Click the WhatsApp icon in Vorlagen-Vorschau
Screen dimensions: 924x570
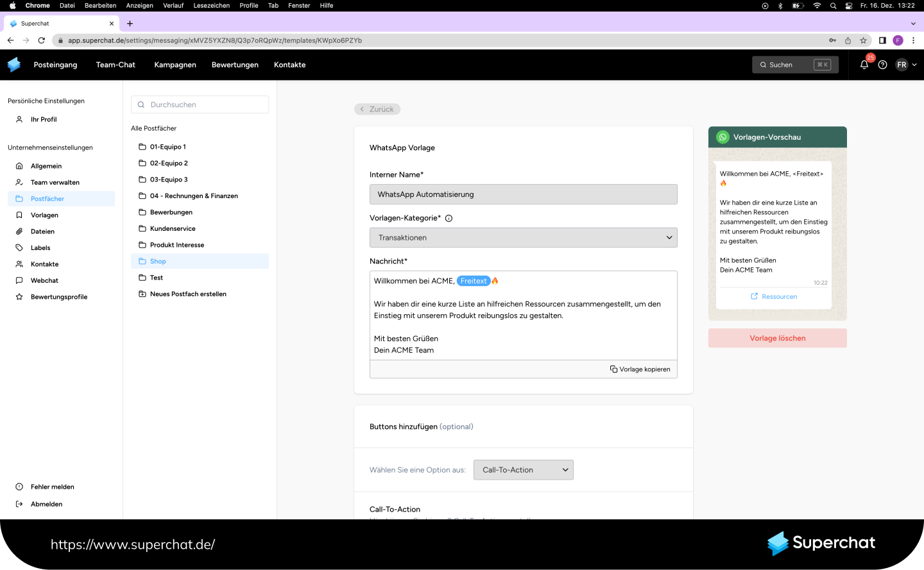click(x=723, y=137)
